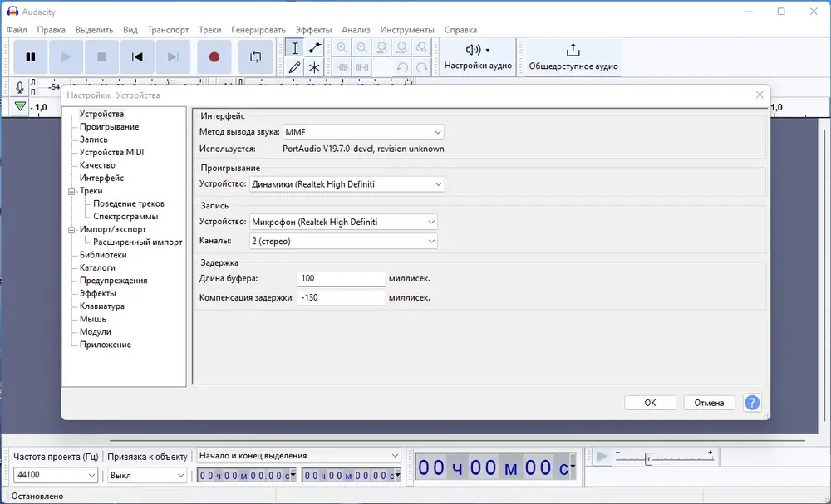Select Запись in the settings tree
Screen dimensions: 831x504
(x=93, y=139)
